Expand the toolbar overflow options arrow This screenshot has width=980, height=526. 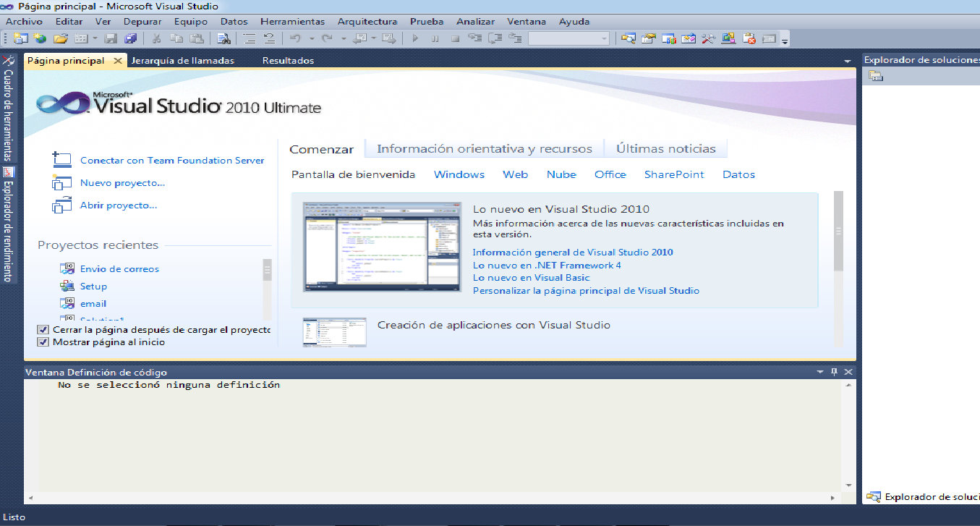[x=783, y=40]
